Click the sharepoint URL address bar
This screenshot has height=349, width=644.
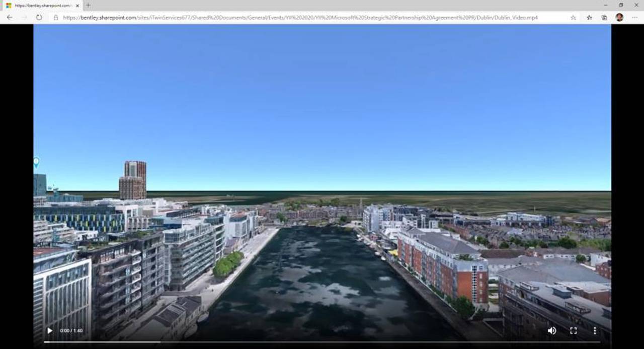(302, 17)
